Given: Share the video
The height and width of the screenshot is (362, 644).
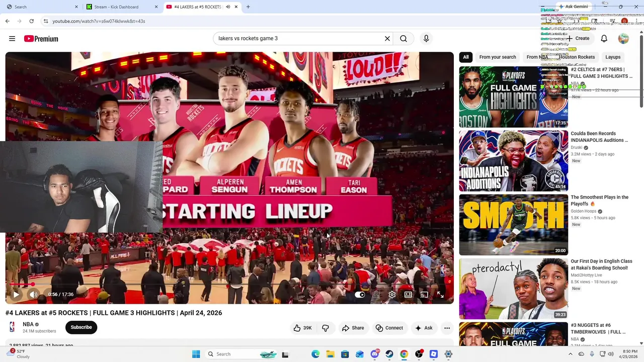Looking at the screenshot, I should (353, 328).
